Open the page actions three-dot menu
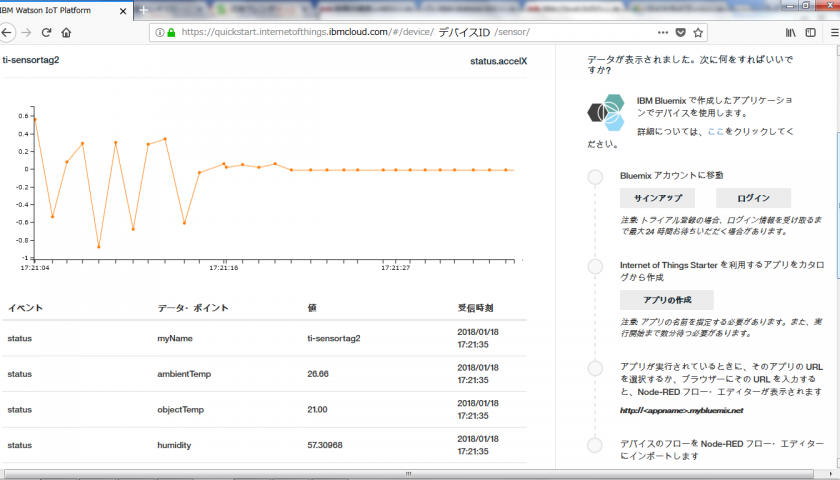Screen dimensions: 840x480 [663, 32]
